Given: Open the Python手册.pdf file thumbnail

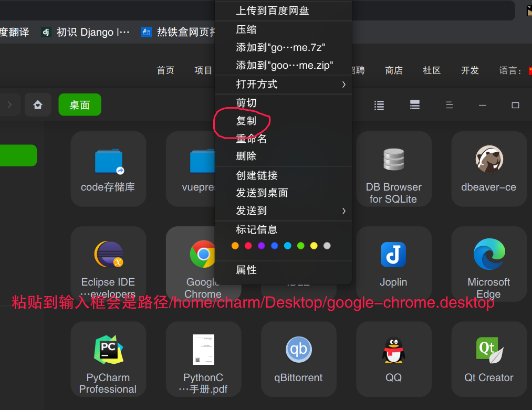Looking at the screenshot, I should [203, 350].
